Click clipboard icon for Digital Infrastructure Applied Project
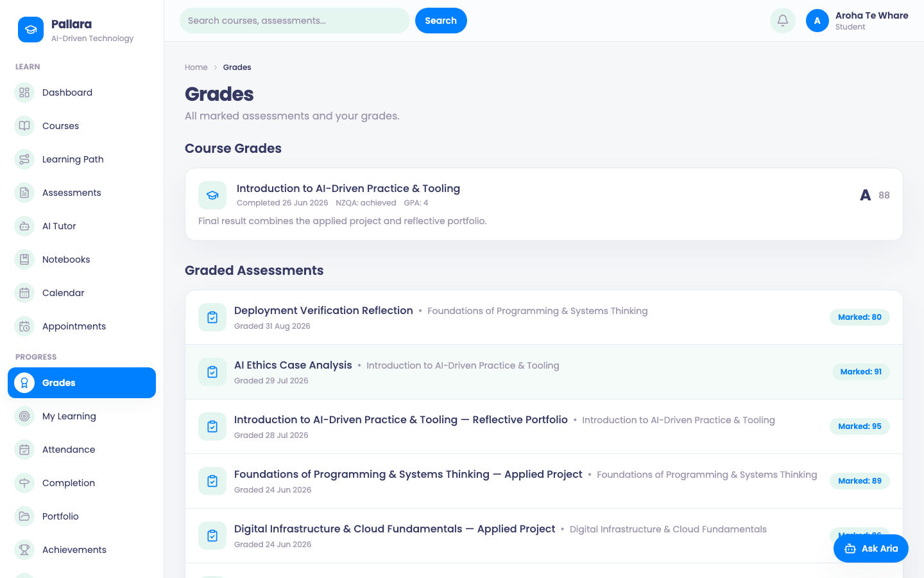924x578 pixels. (x=212, y=536)
